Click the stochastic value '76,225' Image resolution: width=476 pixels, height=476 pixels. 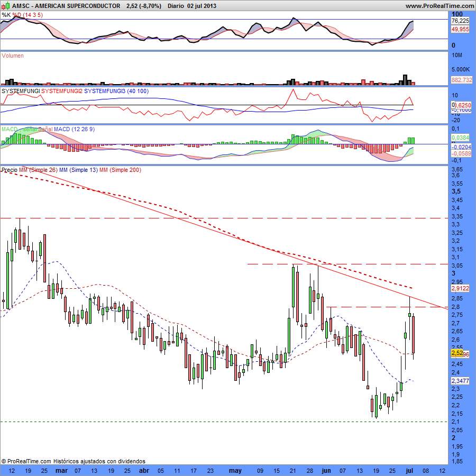click(x=460, y=21)
